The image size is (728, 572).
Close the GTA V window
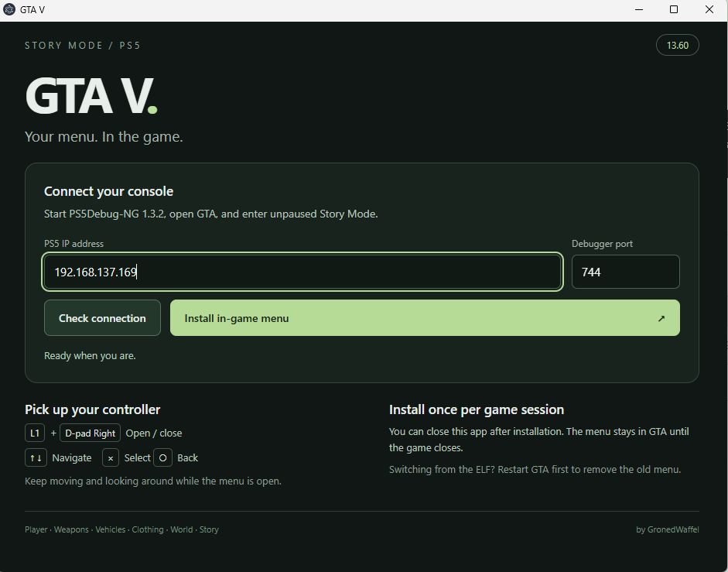[709, 9]
